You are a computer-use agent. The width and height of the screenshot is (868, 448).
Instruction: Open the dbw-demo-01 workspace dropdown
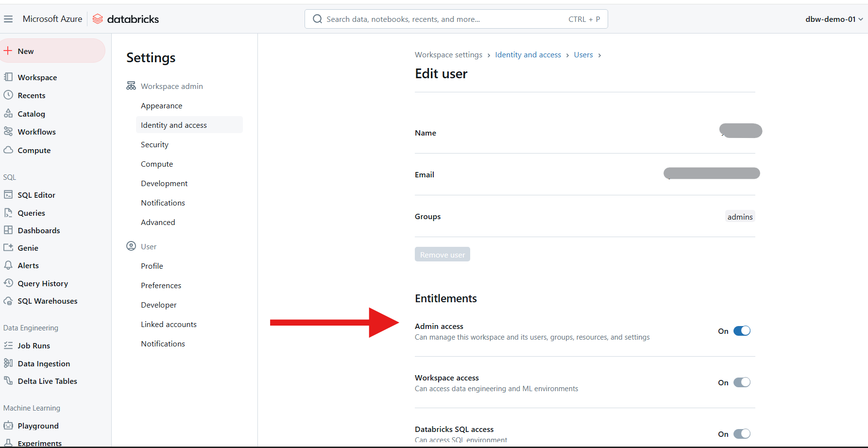(834, 19)
